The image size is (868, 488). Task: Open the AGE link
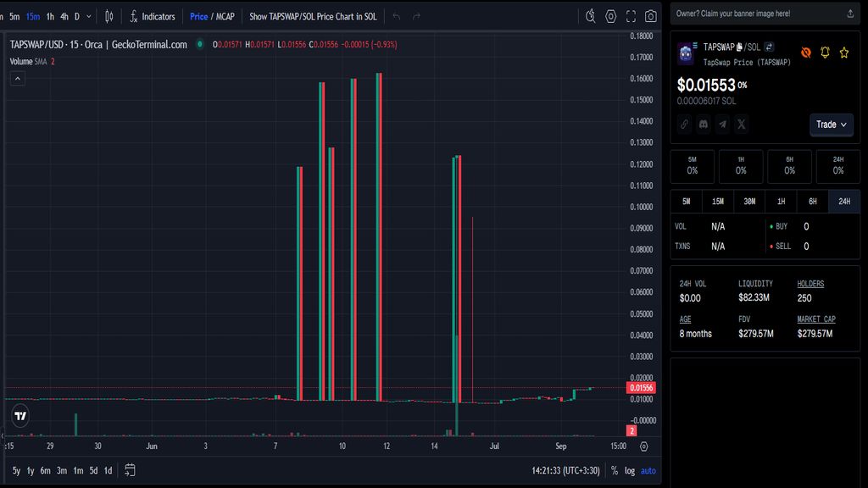pyautogui.click(x=685, y=319)
